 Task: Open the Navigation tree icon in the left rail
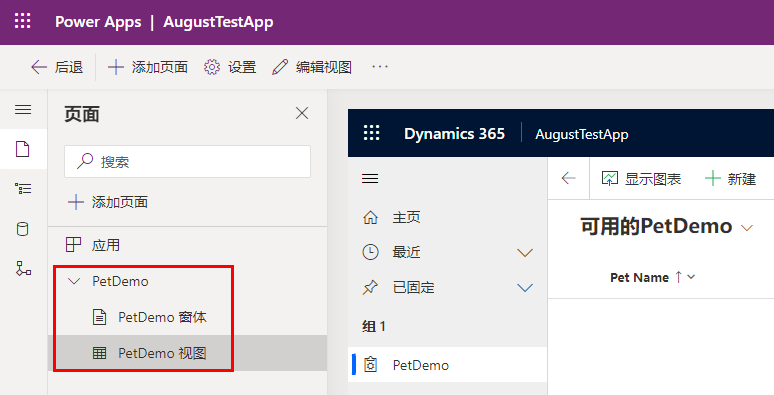pyautogui.click(x=23, y=188)
